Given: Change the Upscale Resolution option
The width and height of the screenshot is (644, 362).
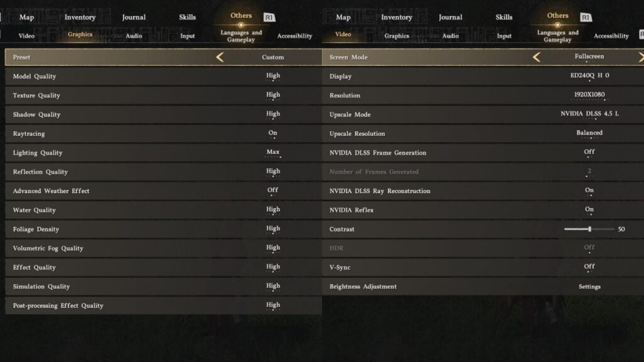Looking at the screenshot, I should tap(589, 133).
